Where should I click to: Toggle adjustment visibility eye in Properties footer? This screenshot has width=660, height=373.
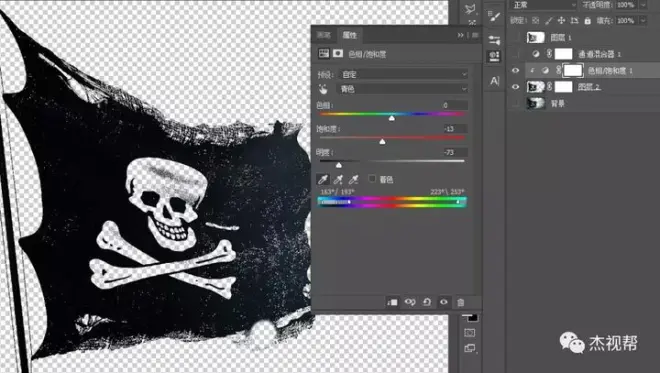click(444, 302)
